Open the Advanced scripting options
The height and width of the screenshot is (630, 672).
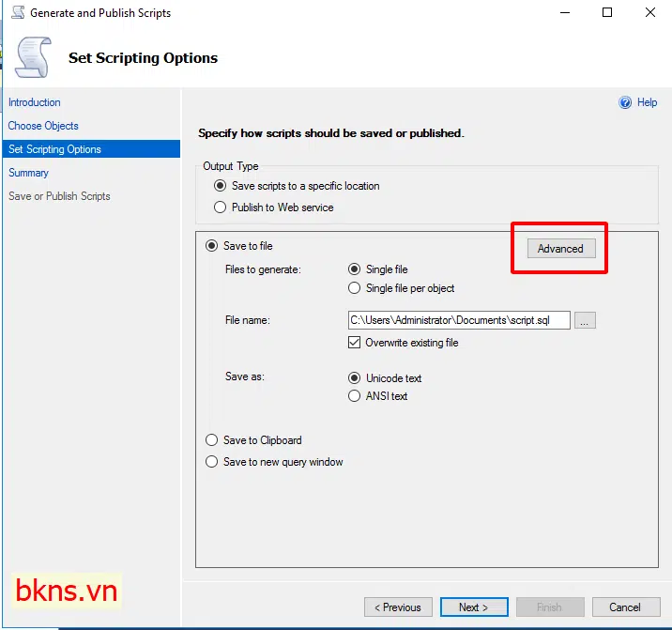point(560,249)
